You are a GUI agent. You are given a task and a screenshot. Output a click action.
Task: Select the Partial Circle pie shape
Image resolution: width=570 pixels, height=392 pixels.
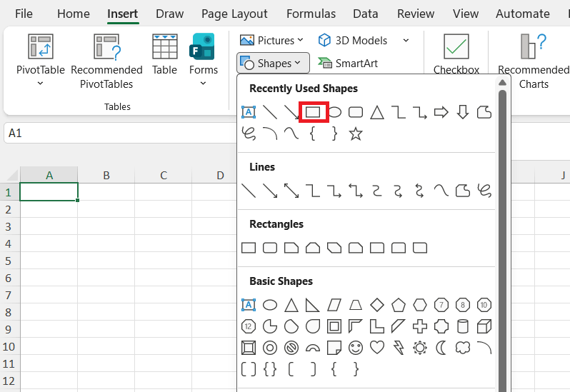pyautogui.click(x=270, y=326)
